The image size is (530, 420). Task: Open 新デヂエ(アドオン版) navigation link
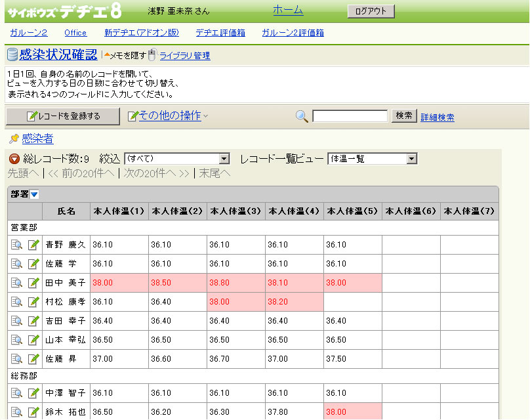click(x=141, y=33)
